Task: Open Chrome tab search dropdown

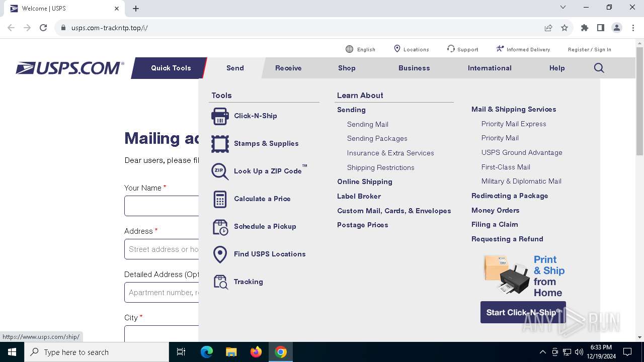Action: point(563,8)
